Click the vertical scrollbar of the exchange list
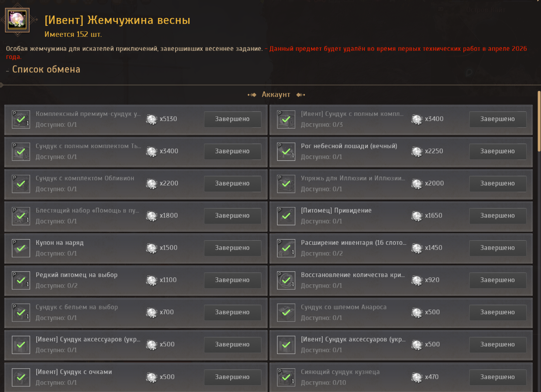The width and height of the screenshot is (541, 392). pos(539,121)
